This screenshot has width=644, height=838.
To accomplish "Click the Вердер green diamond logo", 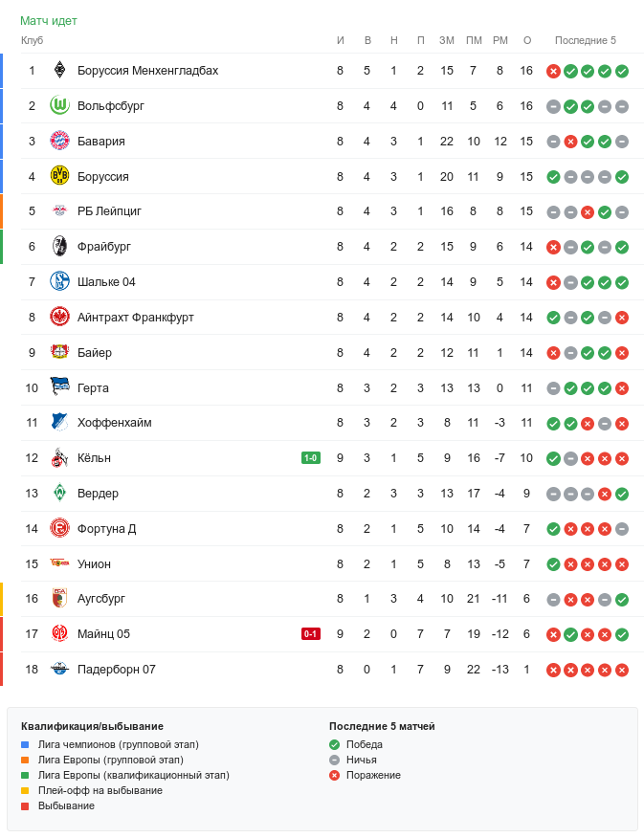I will tap(60, 494).
